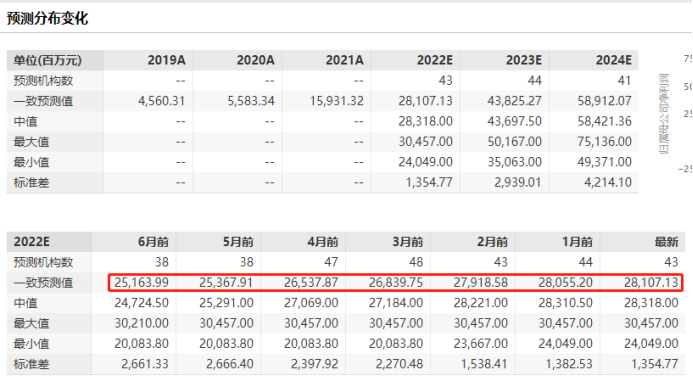Select the 2023E median value 43,697.50

pyautogui.click(x=514, y=121)
